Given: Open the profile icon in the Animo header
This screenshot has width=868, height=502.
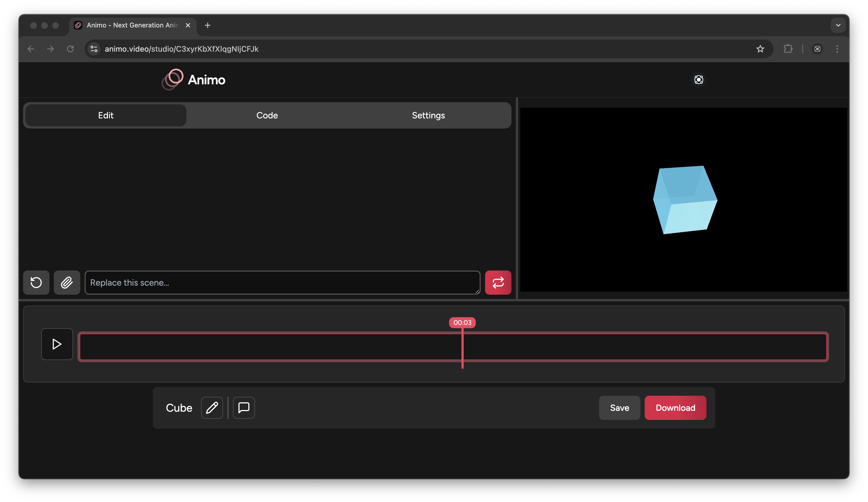Looking at the screenshot, I should coord(699,80).
